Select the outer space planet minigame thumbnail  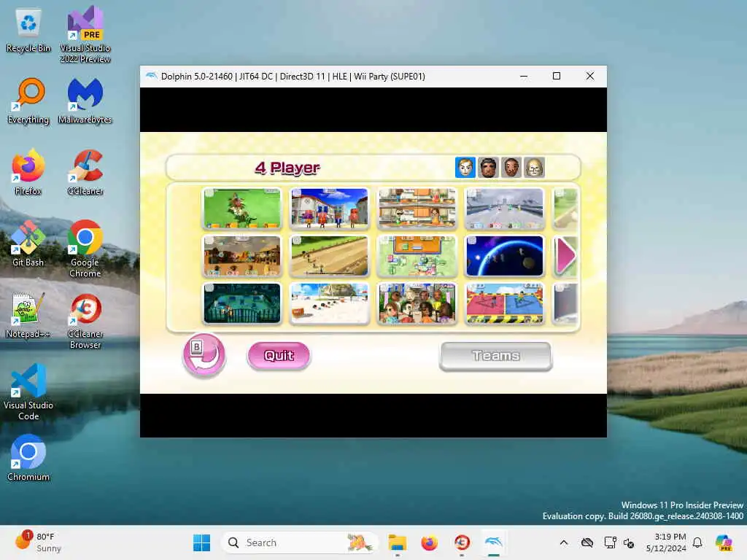coord(505,256)
